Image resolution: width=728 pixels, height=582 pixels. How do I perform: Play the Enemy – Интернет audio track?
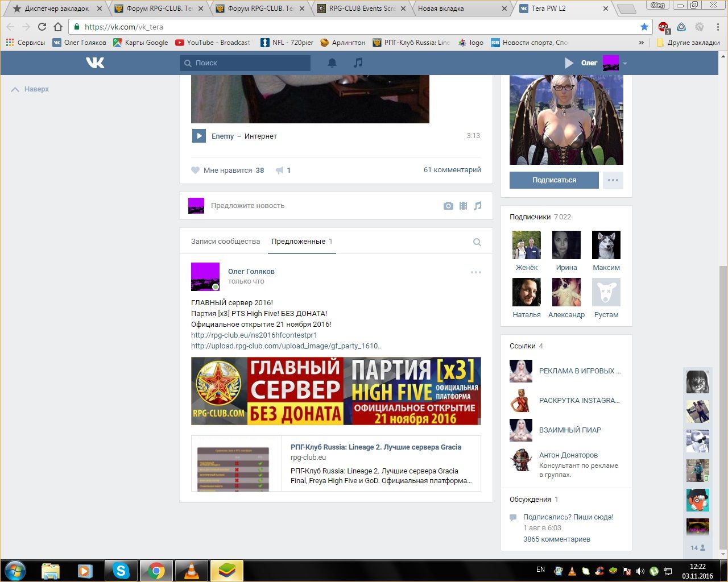point(198,136)
